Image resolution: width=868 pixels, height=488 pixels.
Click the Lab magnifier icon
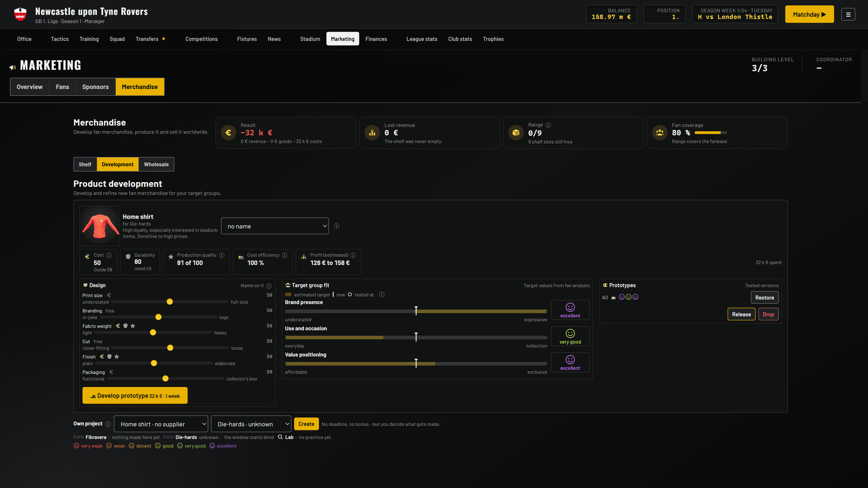tap(280, 437)
